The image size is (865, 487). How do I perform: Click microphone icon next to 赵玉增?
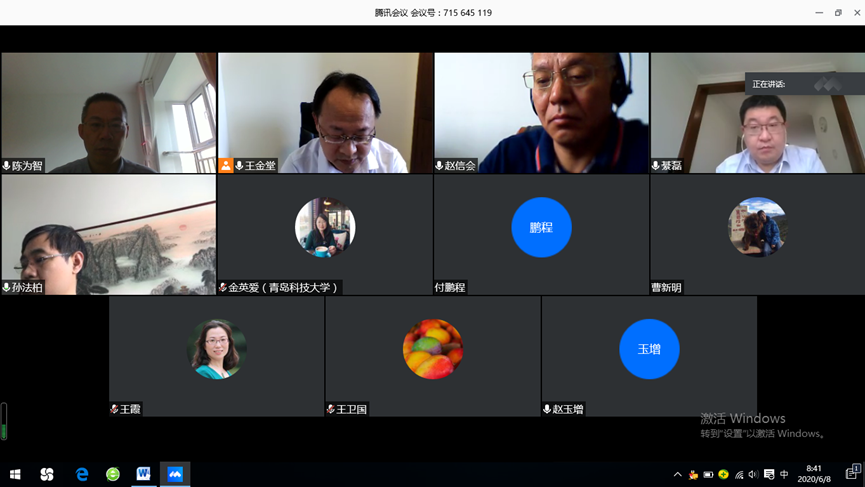coord(548,409)
